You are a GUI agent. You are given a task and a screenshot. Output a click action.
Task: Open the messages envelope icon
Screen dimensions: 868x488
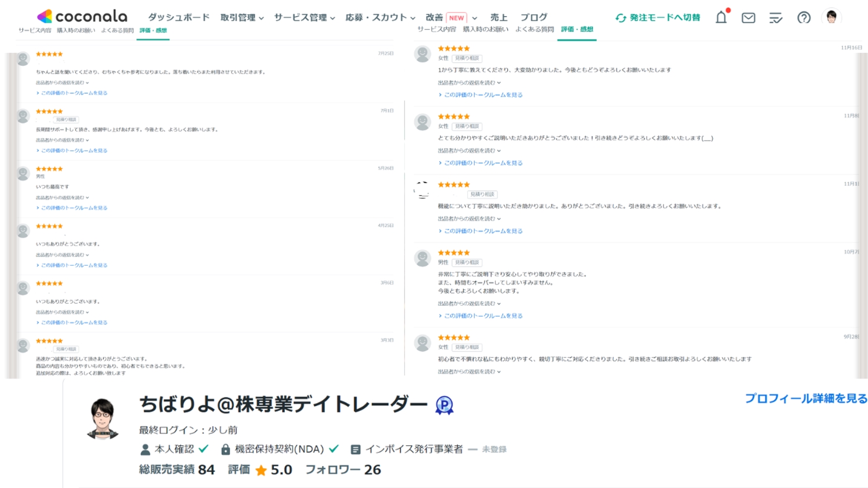pyautogui.click(x=749, y=18)
